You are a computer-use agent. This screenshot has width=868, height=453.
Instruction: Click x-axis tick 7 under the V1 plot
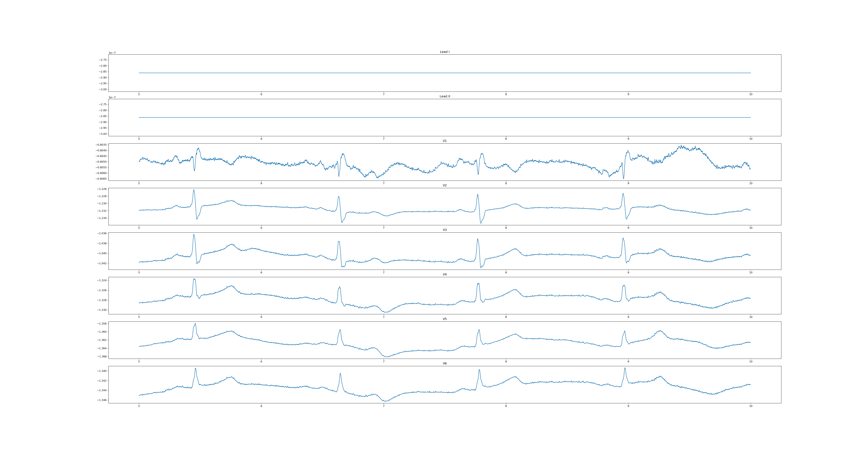[x=384, y=183]
